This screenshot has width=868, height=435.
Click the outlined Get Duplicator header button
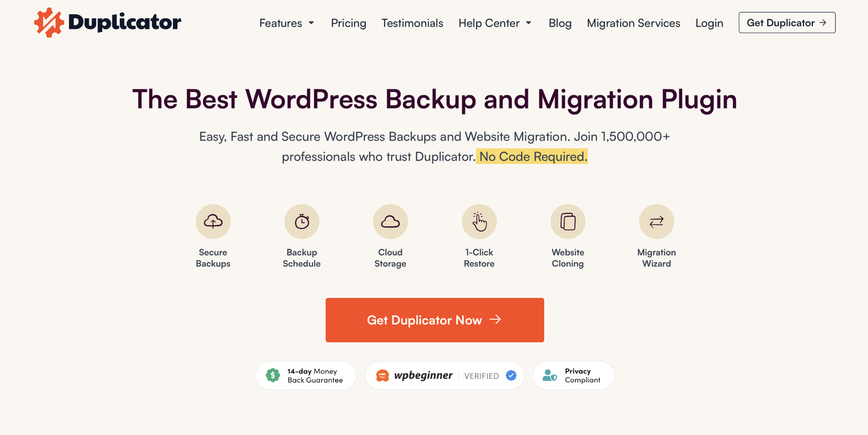click(x=787, y=23)
